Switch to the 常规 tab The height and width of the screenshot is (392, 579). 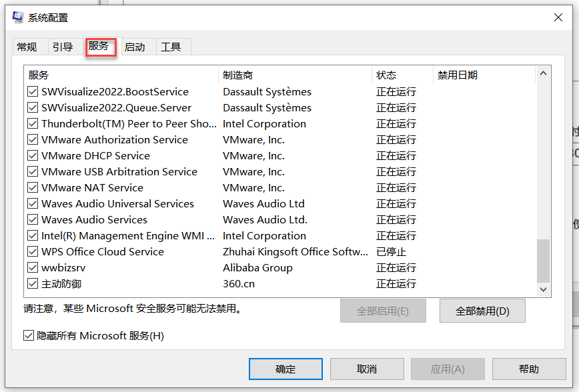27,47
